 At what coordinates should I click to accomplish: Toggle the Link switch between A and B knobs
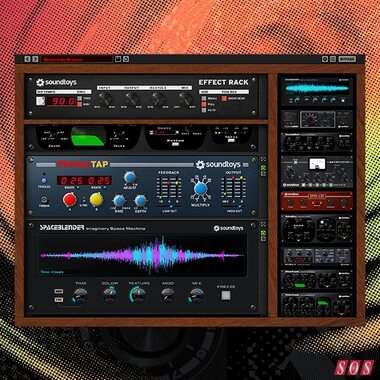pyautogui.click(x=83, y=201)
